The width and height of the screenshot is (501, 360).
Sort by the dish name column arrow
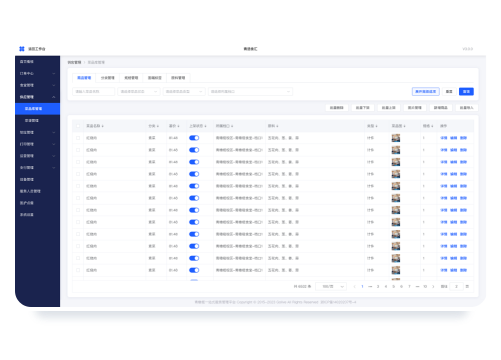103,126
